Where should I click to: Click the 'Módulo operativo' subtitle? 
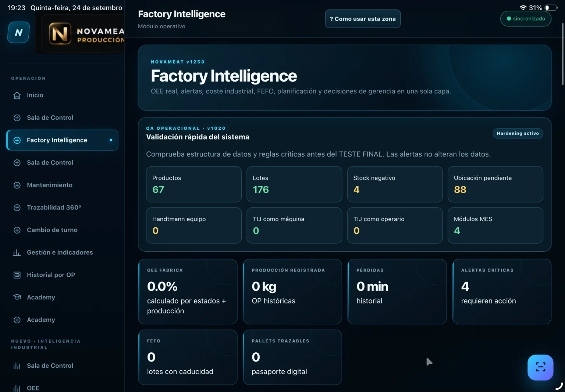161,26
